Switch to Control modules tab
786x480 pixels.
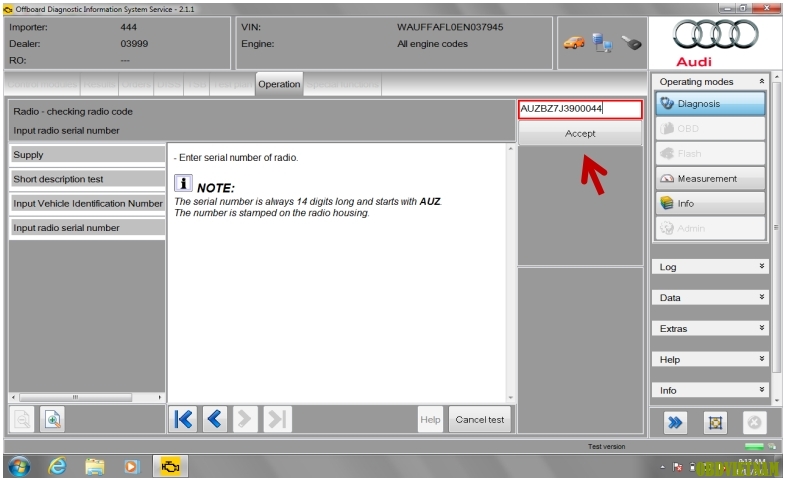point(42,84)
